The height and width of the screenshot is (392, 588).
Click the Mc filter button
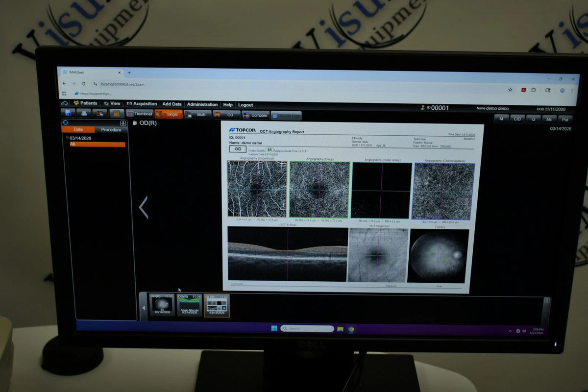point(549,119)
